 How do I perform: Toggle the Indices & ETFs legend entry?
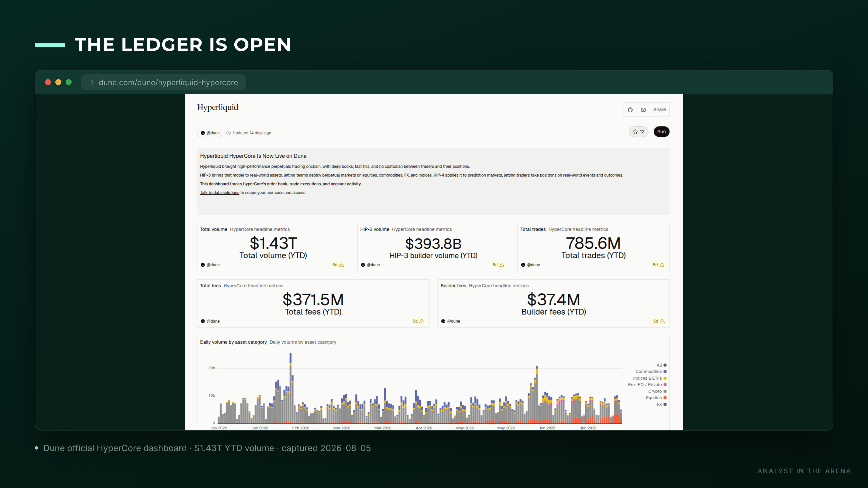(x=650, y=378)
